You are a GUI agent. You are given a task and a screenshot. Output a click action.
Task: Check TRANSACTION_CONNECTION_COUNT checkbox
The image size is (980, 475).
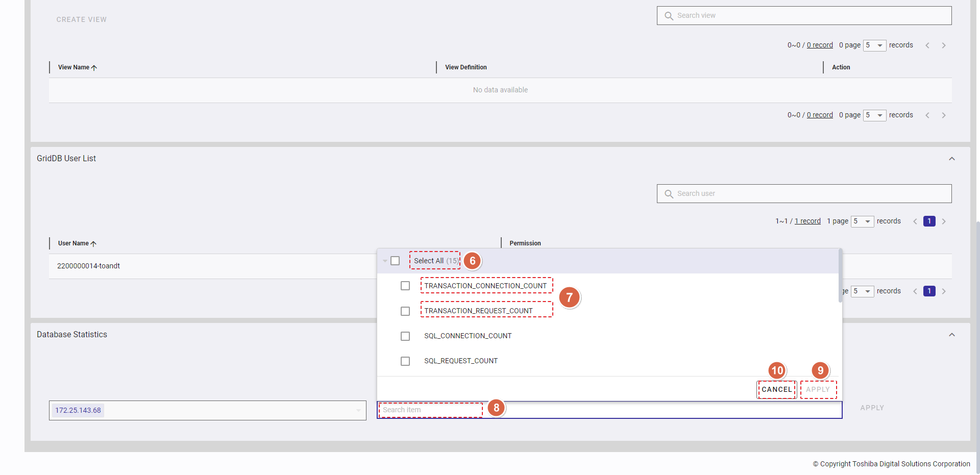pyautogui.click(x=405, y=286)
